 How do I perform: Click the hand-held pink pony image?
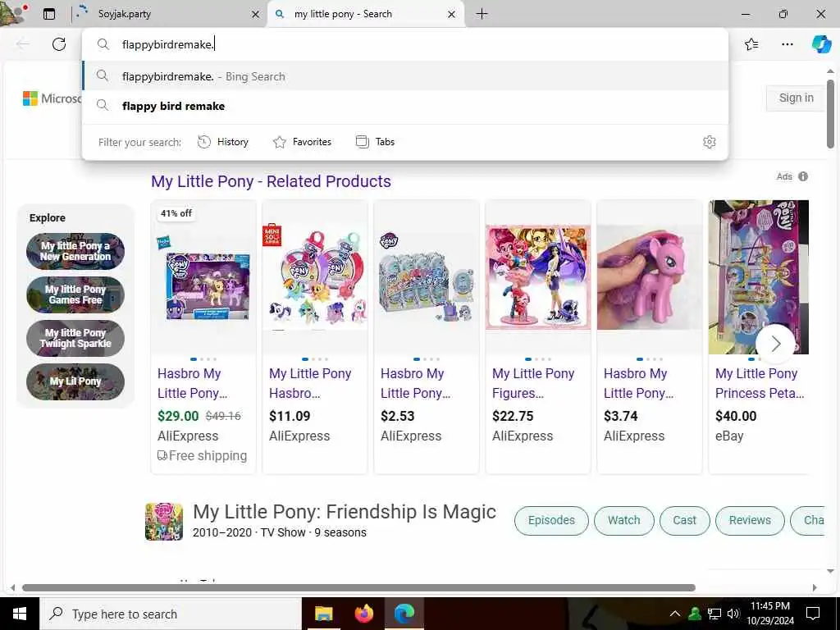[650, 277]
